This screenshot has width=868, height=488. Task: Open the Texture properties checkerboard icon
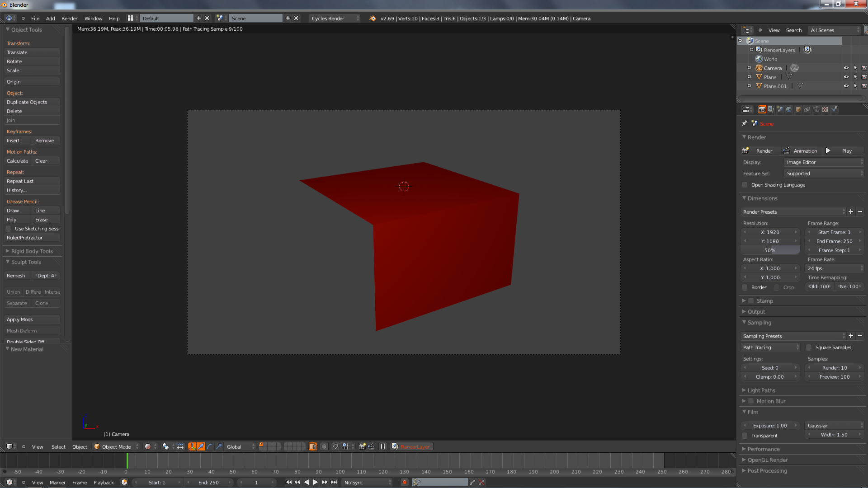coord(825,109)
